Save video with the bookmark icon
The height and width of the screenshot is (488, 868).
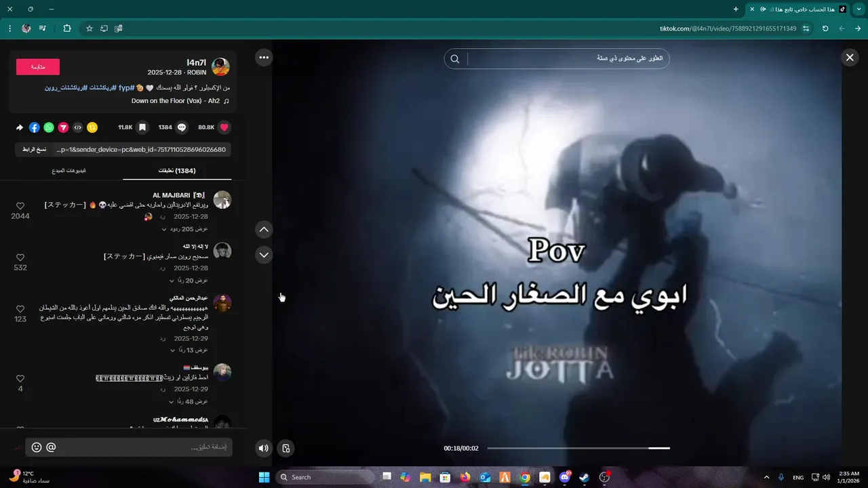[x=142, y=127]
